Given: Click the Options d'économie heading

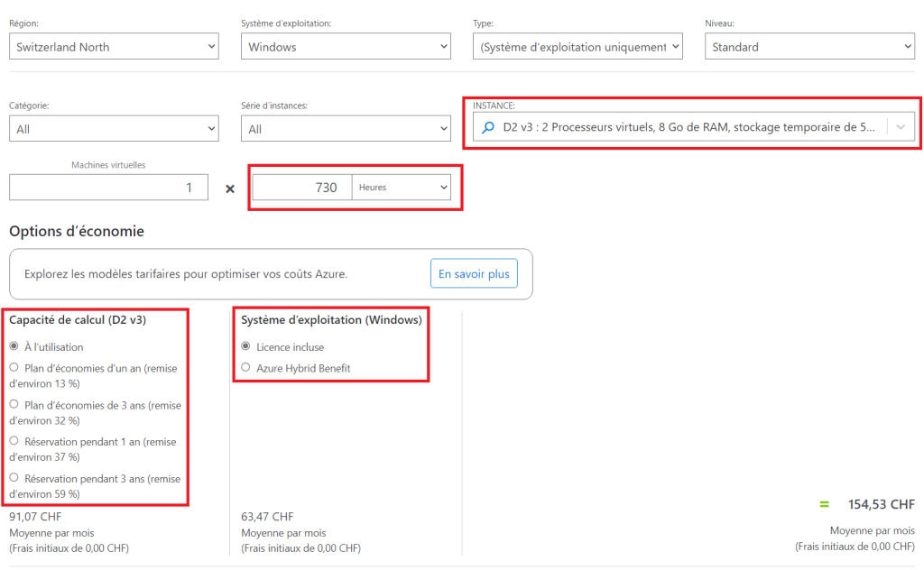Looking at the screenshot, I should pos(77,231).
